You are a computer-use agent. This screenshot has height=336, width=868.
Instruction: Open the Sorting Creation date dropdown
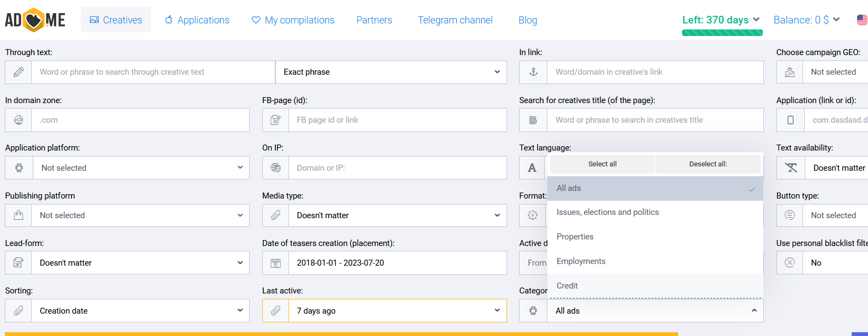140,311
